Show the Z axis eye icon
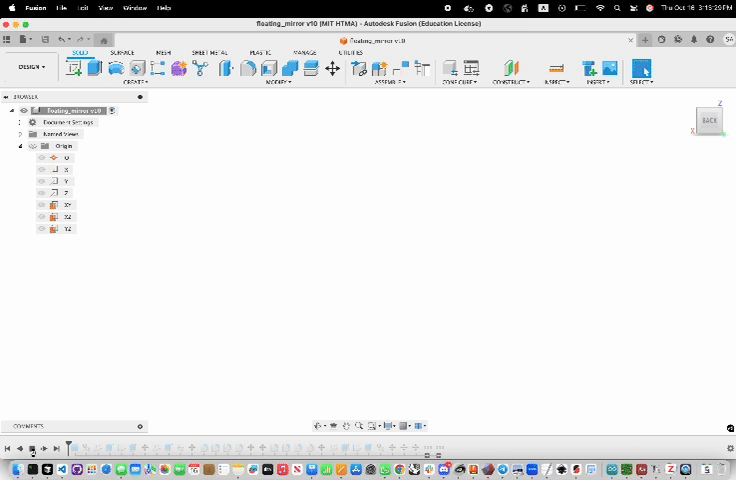Screen dimensions: 736x480 coord(42,193)
